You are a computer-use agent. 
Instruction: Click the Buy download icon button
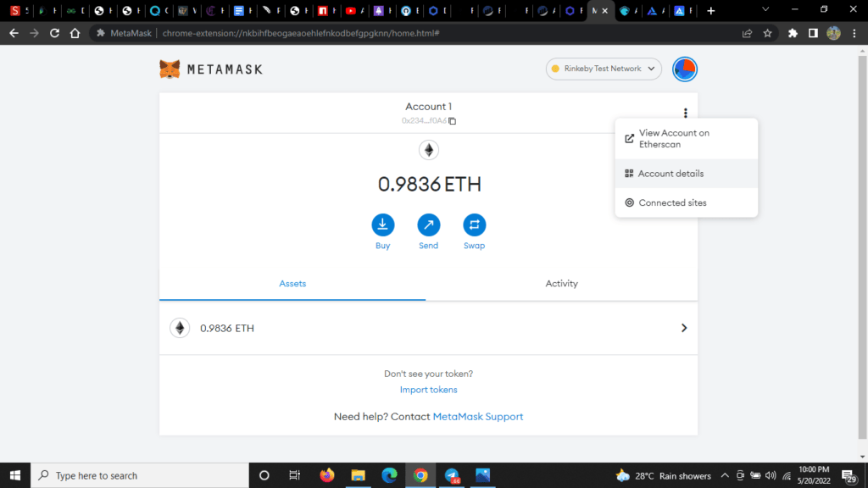click(x=382, y=225)
